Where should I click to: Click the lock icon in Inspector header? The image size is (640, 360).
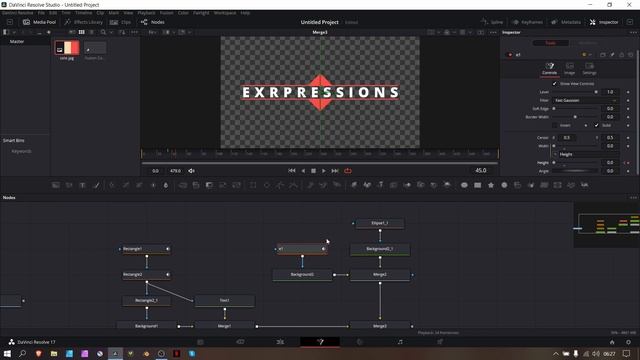(x=622, y=55)
